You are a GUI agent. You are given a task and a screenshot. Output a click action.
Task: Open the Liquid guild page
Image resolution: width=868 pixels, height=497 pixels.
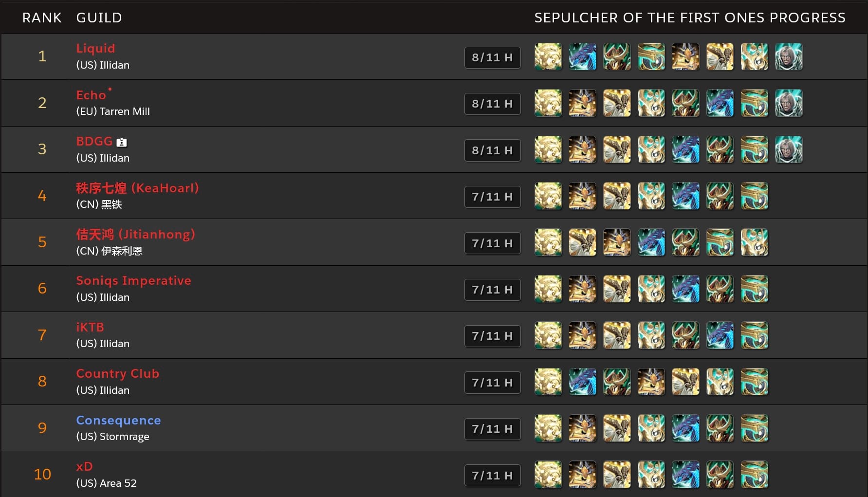click(95, 48)
